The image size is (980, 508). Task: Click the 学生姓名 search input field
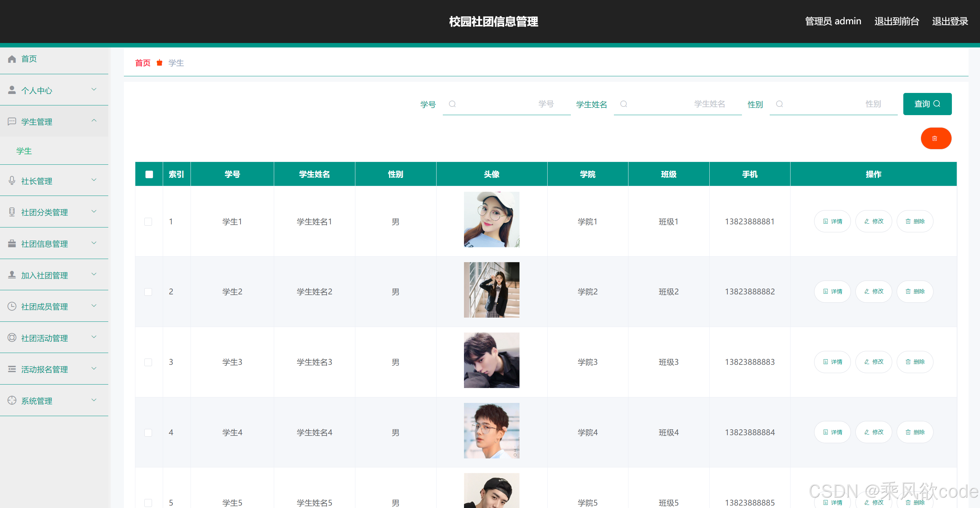677,104
